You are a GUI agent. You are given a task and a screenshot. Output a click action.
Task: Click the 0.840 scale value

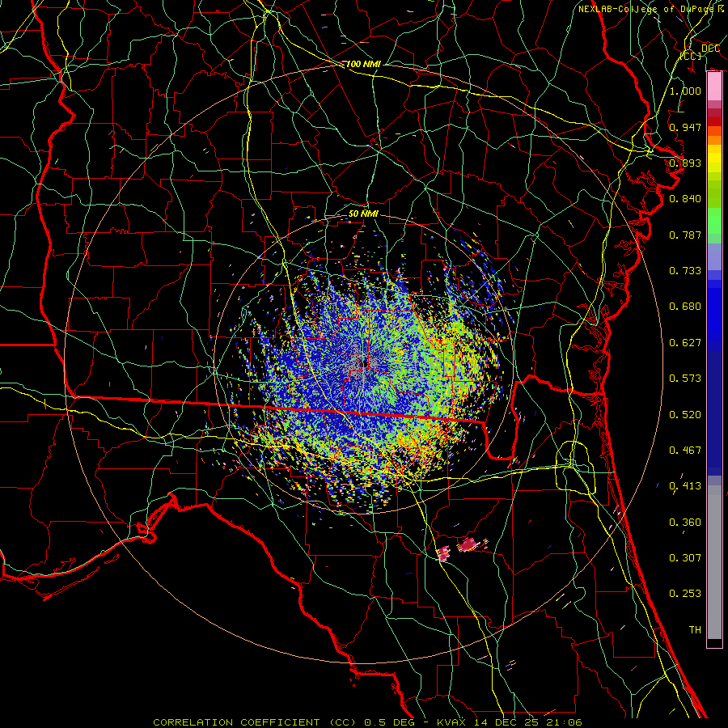[685, 199]
